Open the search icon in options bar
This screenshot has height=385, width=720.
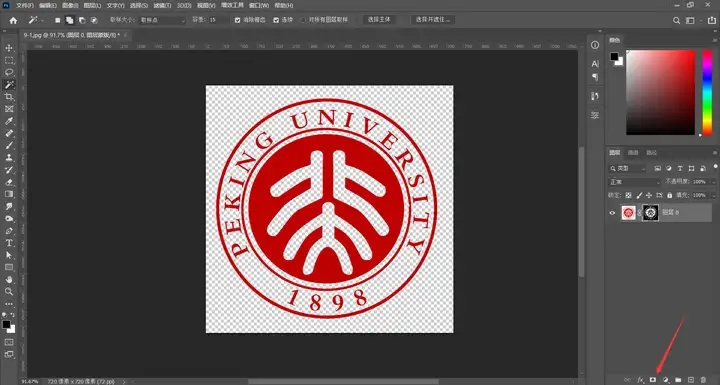click(676, 20)
